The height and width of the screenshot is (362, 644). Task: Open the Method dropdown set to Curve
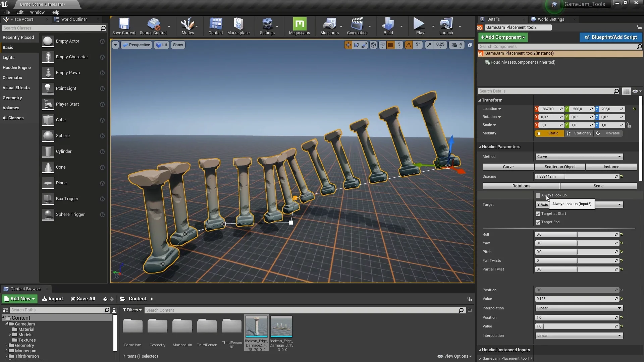coord(579,157)
